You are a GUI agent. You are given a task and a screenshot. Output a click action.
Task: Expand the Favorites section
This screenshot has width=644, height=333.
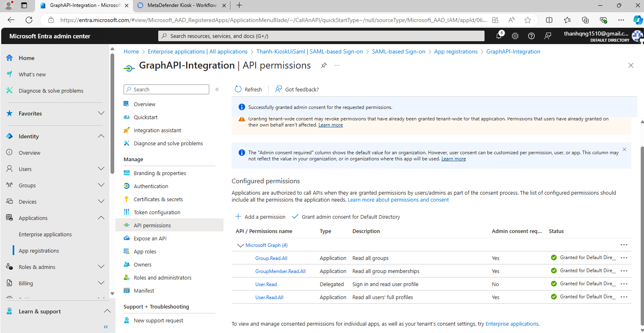[101, 113]
